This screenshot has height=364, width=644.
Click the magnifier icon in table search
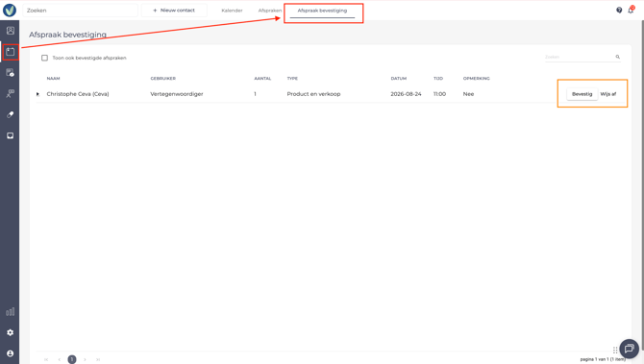pyautogui.click(x=617, y=57)
